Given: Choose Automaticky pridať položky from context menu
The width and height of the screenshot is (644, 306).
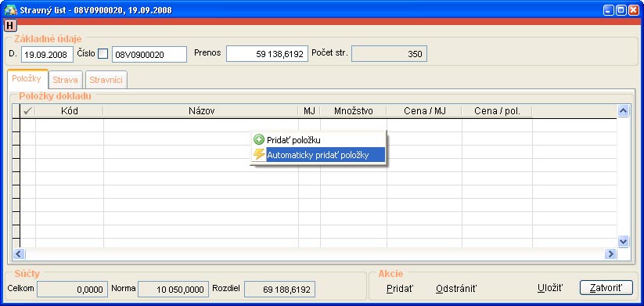Looking at the screenshot, I should (318, 155).
